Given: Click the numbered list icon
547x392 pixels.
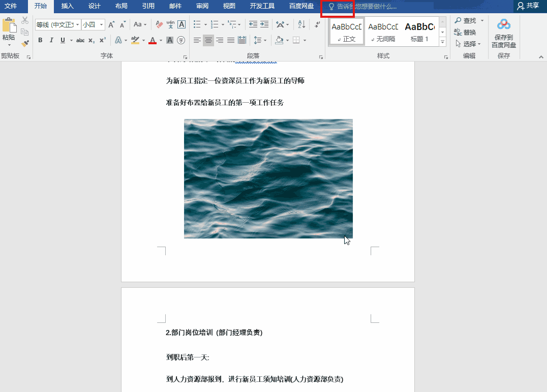Looking at the screenshot, I should pos(215,24).
